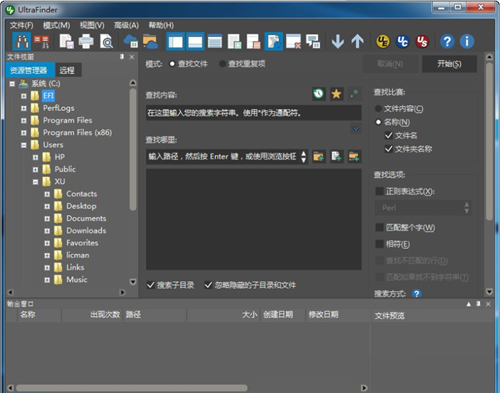This screenshot has height=393, width=500.
Task: Select the 名称(N) radio button
Action: coord(378,122)
